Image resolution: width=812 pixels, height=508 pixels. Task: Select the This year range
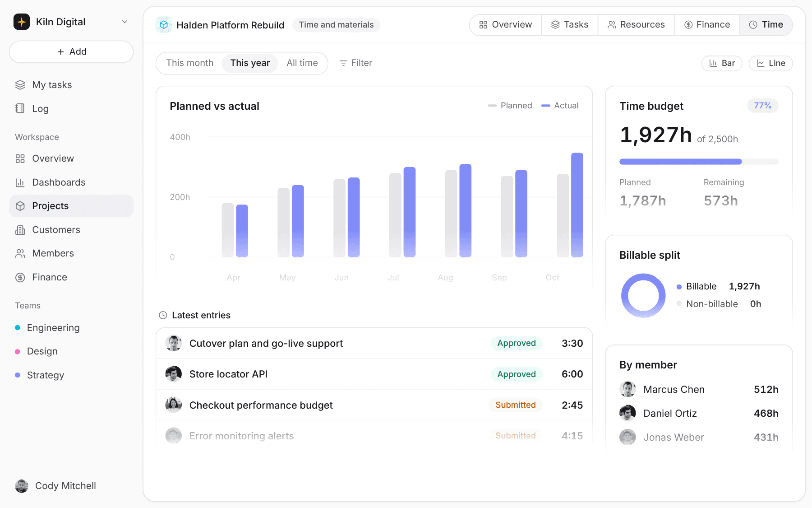[250, 63]
